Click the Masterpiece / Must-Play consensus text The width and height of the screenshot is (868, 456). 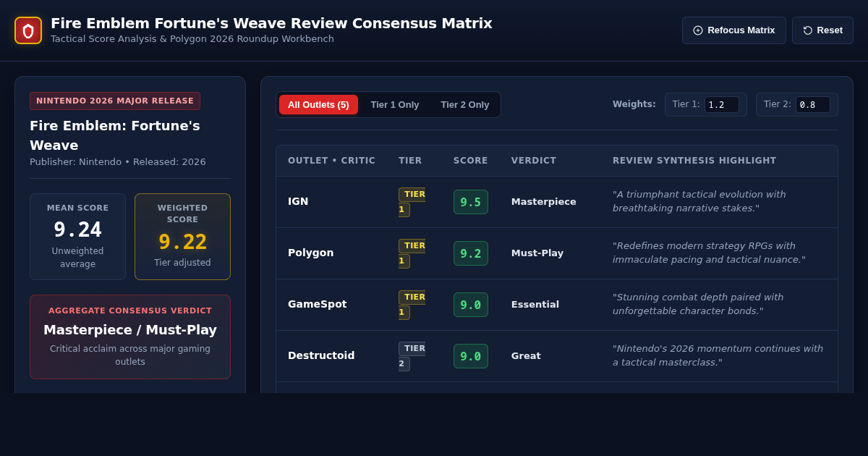tap(130, 330)
